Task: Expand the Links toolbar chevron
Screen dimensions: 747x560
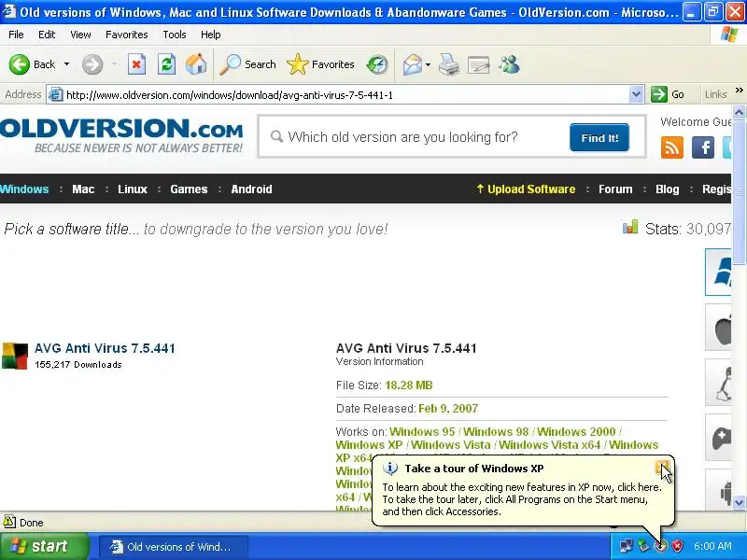Action: click(739, 91)
